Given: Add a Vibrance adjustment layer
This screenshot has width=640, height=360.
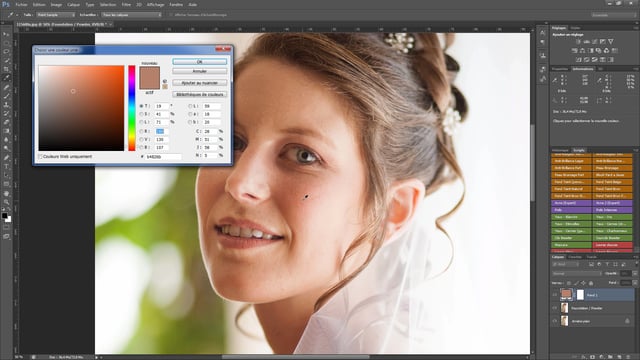Looking at the screenshot, I should tap(611, 42).
